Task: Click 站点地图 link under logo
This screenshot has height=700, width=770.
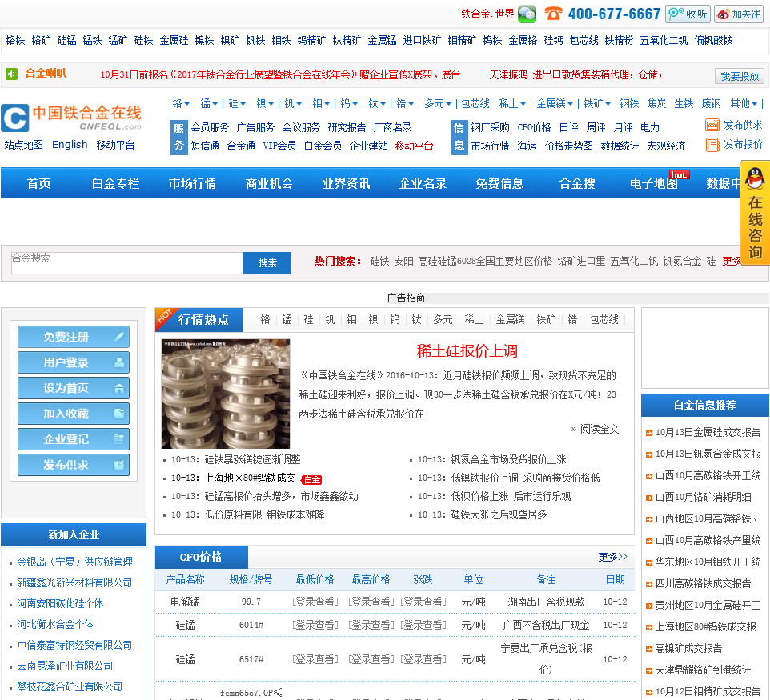Action: [23, 144]
